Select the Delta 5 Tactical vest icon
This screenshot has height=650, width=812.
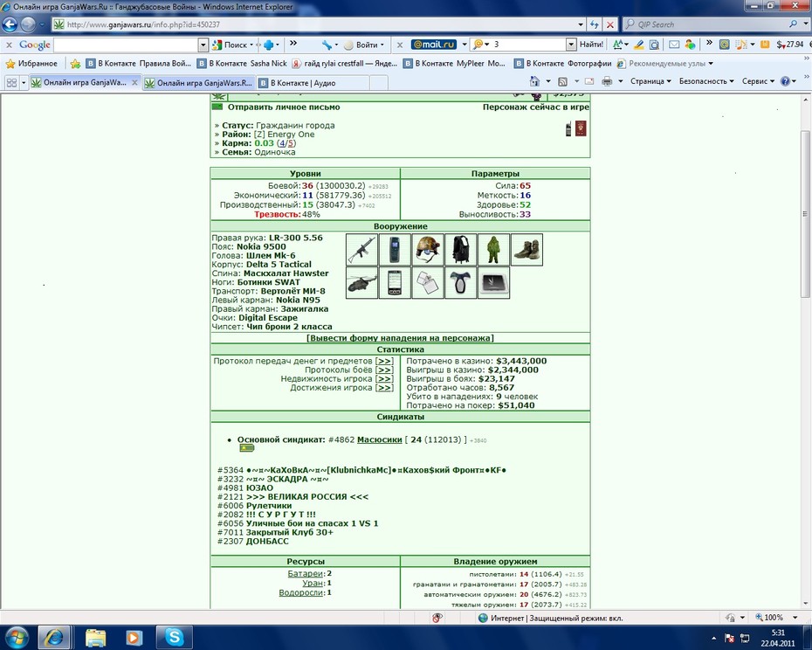pos(460,249)
